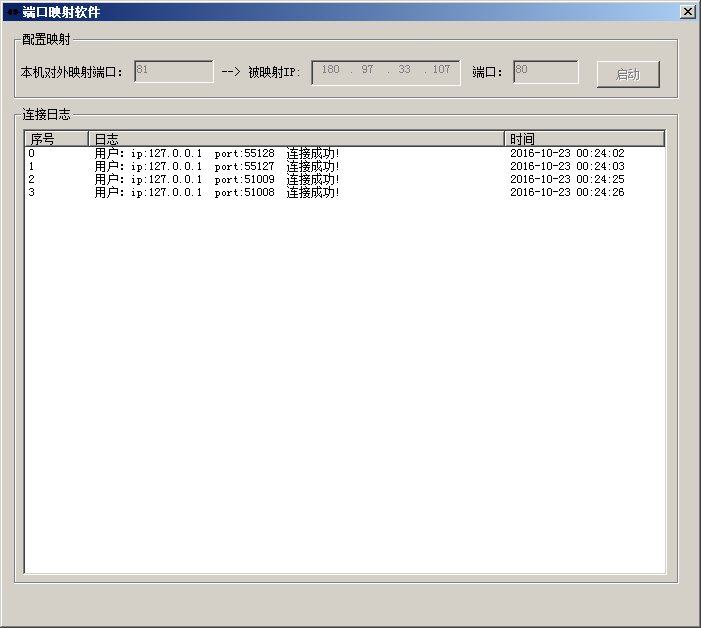The width and height of the screenshot is (701, 628).
Task: Select the log entry with port:55127
Action: coord(216,166)
